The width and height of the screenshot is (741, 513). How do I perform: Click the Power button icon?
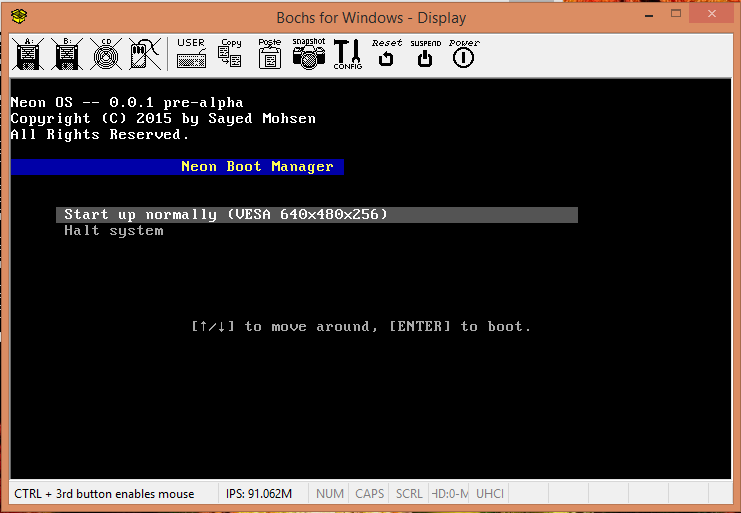pos(464,54)
